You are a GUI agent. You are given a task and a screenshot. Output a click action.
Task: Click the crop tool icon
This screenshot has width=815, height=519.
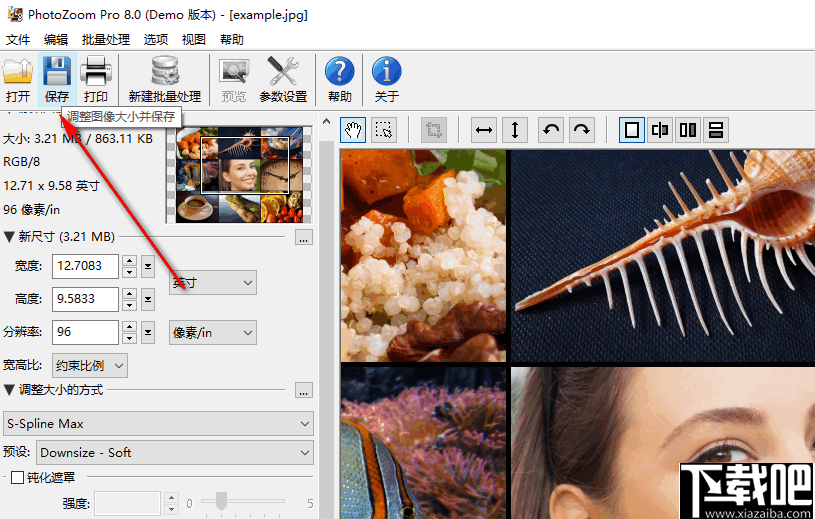(434, 130)
